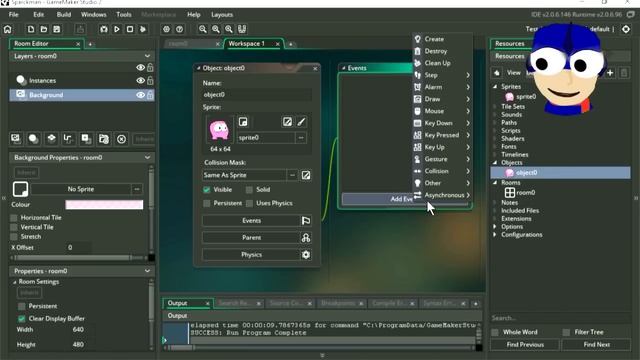The height and width of the screenshot is (360, 640).
Task: Enable Stretch checkbox
Action: point(14,237)
